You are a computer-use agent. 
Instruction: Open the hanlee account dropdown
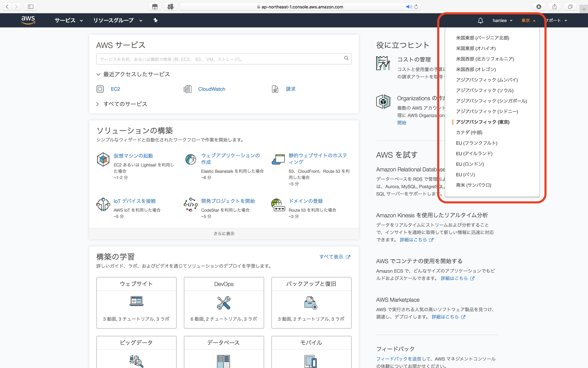502,21
